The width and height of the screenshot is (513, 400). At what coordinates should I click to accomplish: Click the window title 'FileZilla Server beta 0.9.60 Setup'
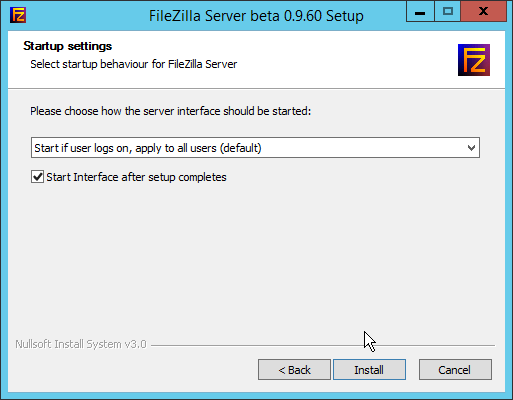(256, 16)
